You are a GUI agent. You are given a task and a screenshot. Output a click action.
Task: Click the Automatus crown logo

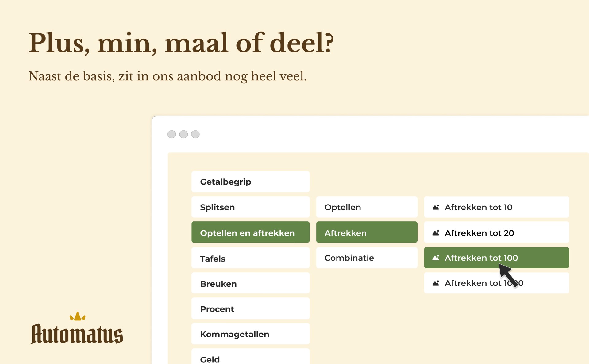pos(78,316)
